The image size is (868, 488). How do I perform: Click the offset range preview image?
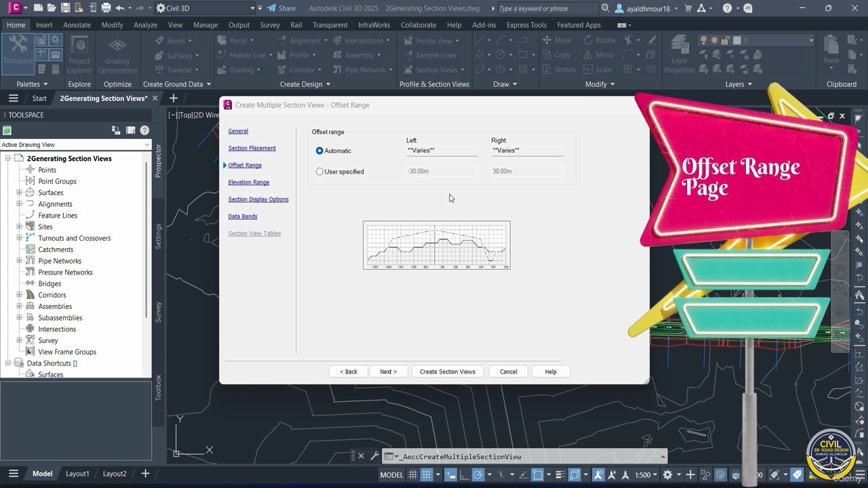tap(437, 245)
